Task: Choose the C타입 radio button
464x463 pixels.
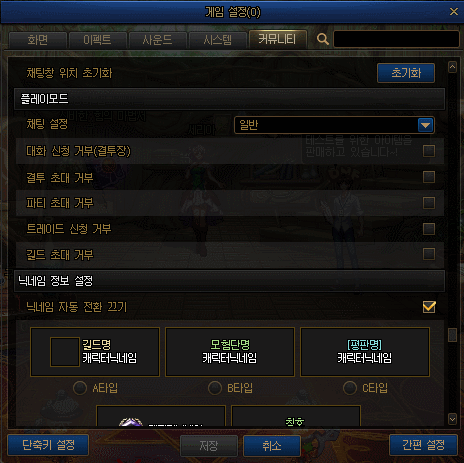Action: pyautogui.click(x=350, y=388)
